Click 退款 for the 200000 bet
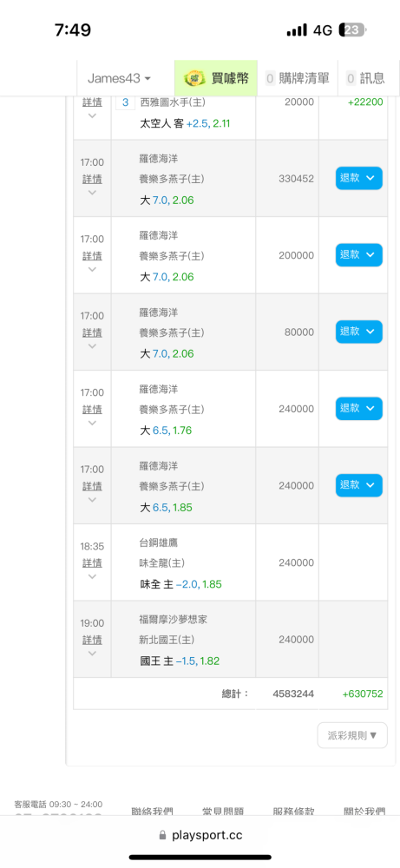The image size is (400, 868). pyautogui.click(x=359, y=255)
